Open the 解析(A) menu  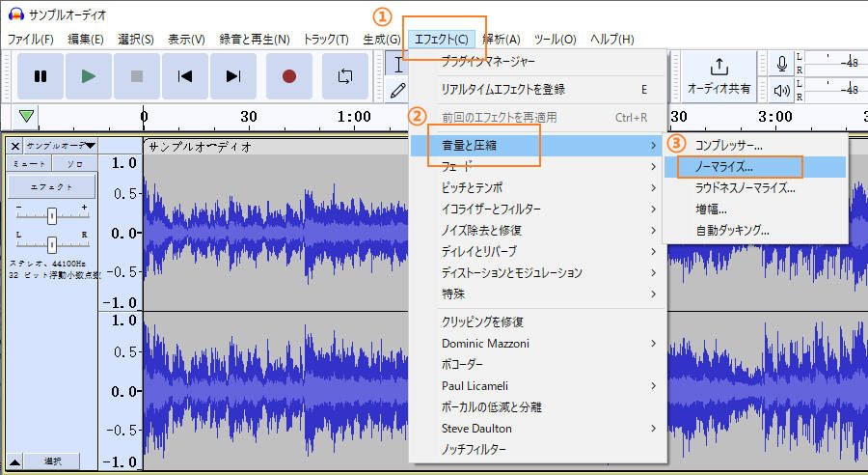501,40
